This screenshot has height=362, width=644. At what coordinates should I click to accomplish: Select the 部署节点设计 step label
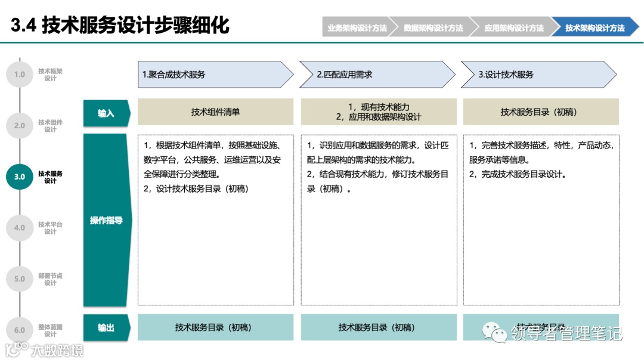tap(51, 279)
